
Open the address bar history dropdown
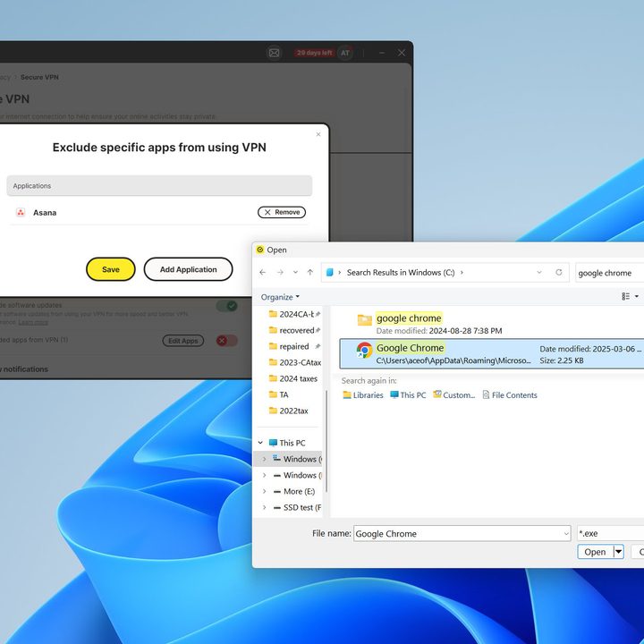point(539,272)
